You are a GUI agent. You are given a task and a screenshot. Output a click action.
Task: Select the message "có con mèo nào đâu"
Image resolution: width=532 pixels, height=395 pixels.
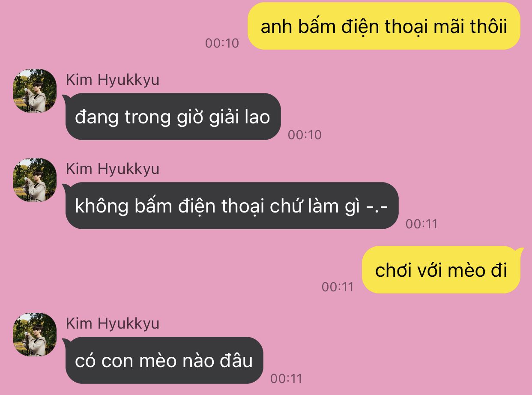[x=164, y=360]
